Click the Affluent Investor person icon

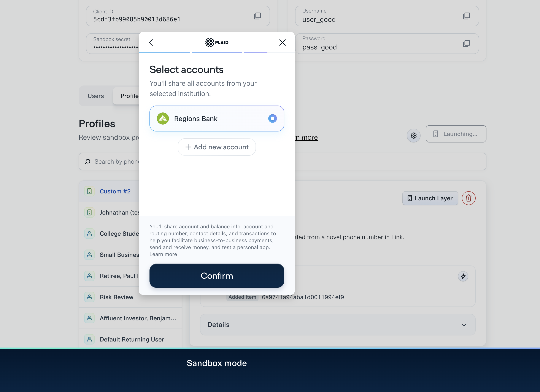point(89,318)
